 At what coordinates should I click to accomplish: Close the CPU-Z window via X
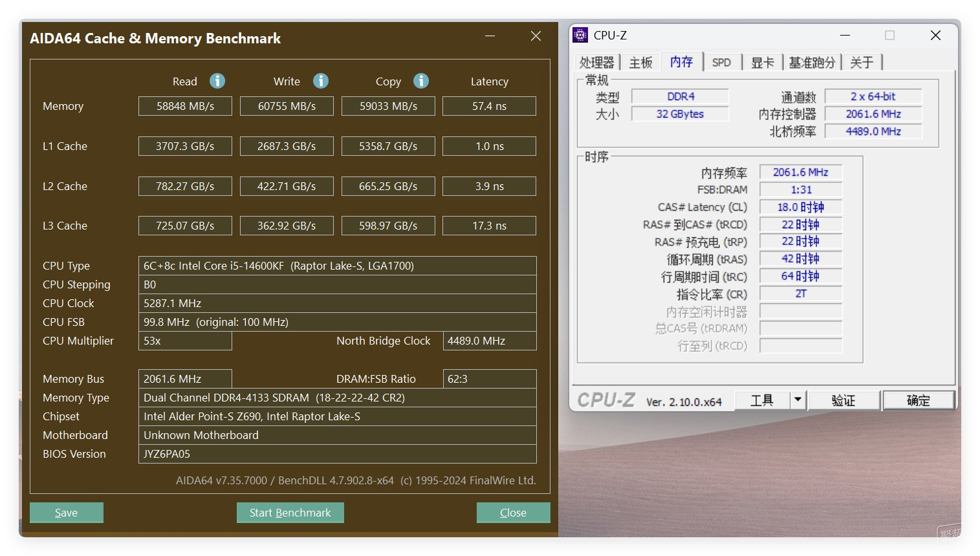935,36
